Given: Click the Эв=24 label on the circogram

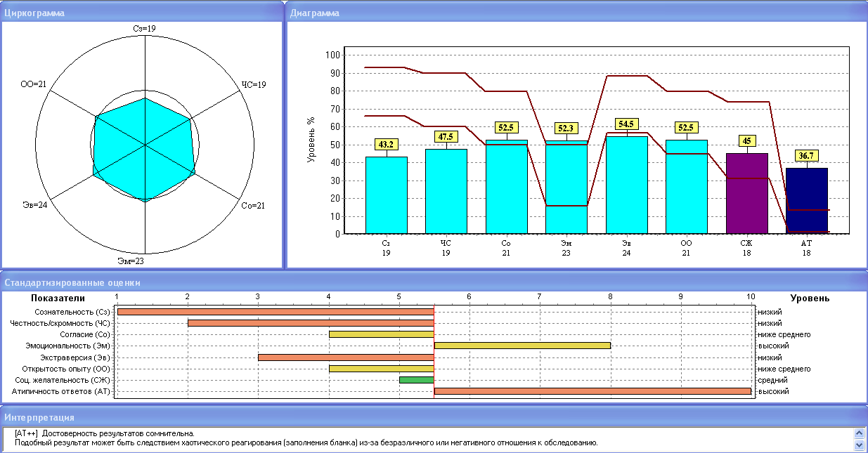Looking at the screenshot, I should click(x=35, y=206).
